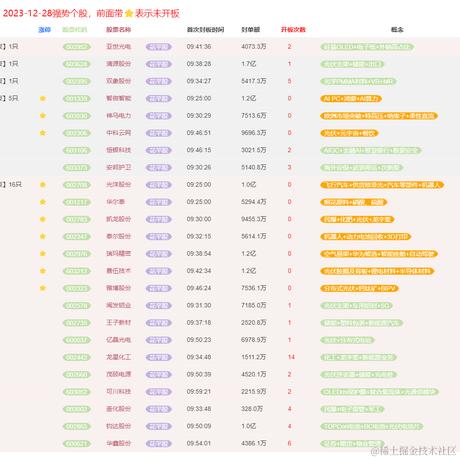460x460 pixels.
Task: Open stock name 光洋股份
Action: [x=118, y=185]
